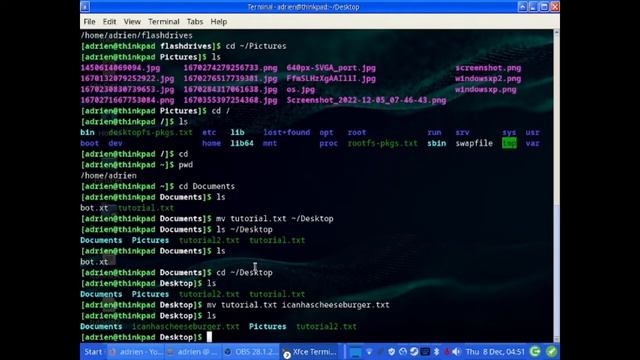Switch to the 'adrien - Yo...' taskbar window
Image resolution: width=640 pixels, height=360 pixels.
click(x=136, y=352)
